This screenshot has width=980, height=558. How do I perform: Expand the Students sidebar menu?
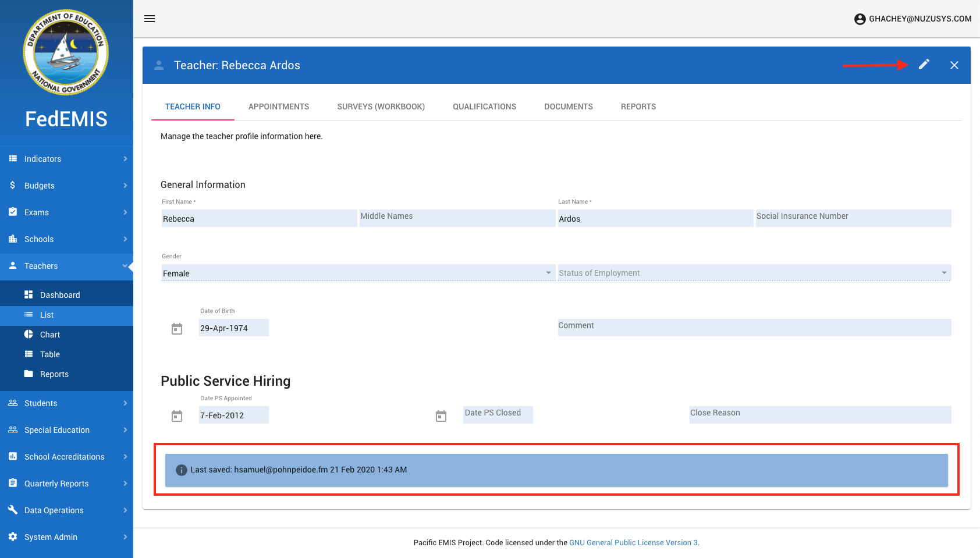[66, 403]
